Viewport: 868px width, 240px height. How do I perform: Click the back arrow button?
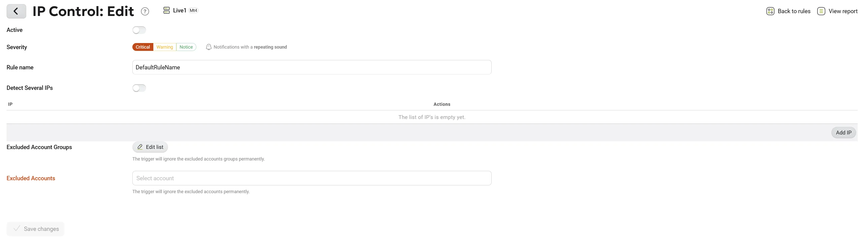pyautogui.click(x=16, y=11)
